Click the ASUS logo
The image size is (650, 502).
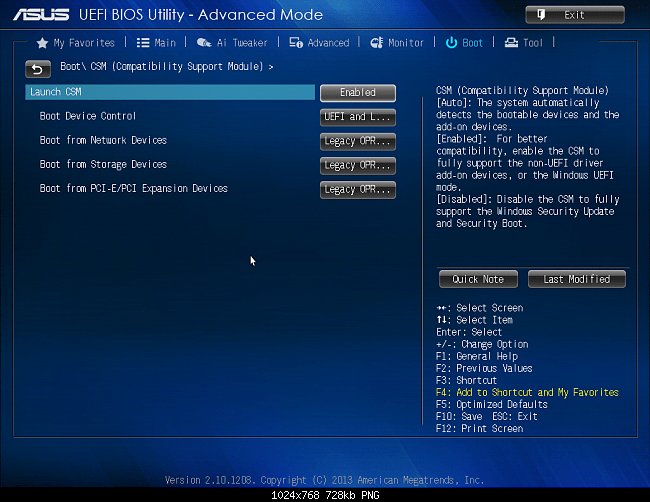[41, 15]
